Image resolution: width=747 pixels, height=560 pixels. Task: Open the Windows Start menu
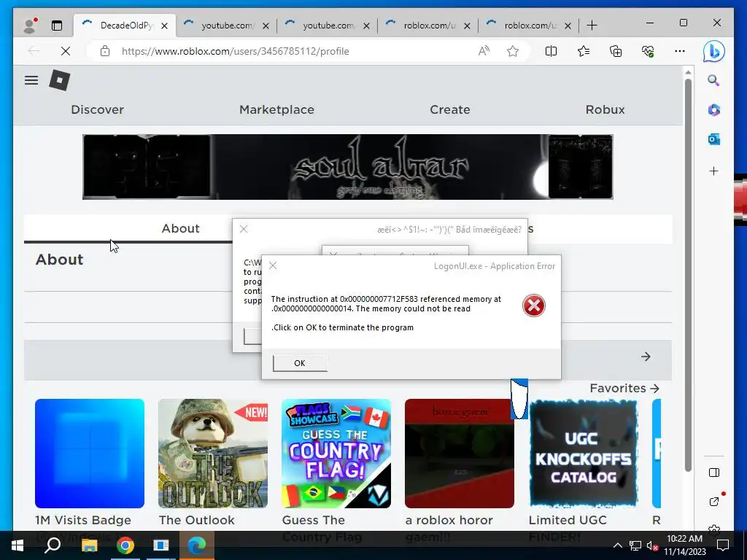18,545
